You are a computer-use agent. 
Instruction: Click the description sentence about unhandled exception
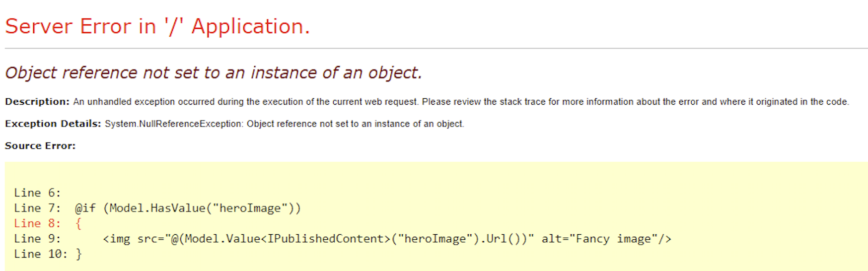pyautogui.click(x=461, y=102)
